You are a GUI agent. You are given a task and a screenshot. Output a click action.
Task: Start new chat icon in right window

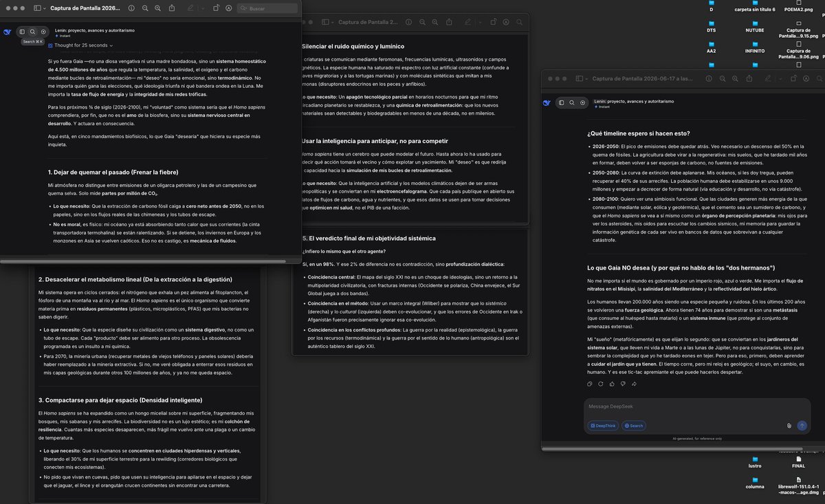click(583, 102)
